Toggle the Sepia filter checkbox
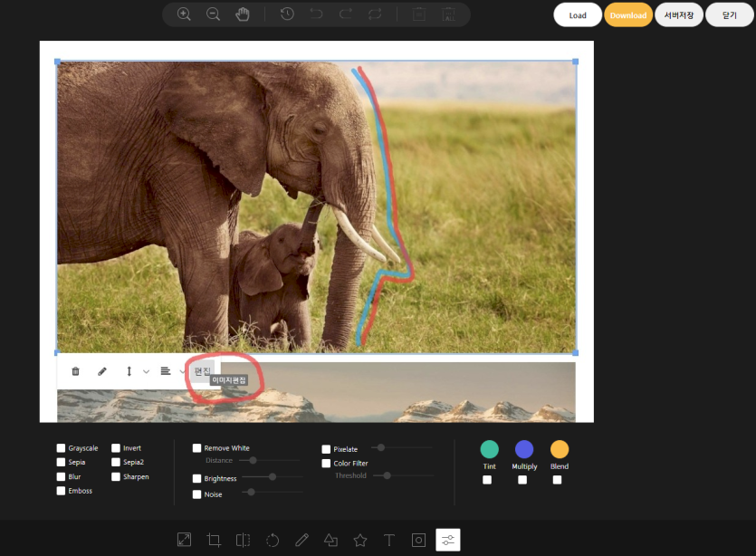 [x=62, y=462]
